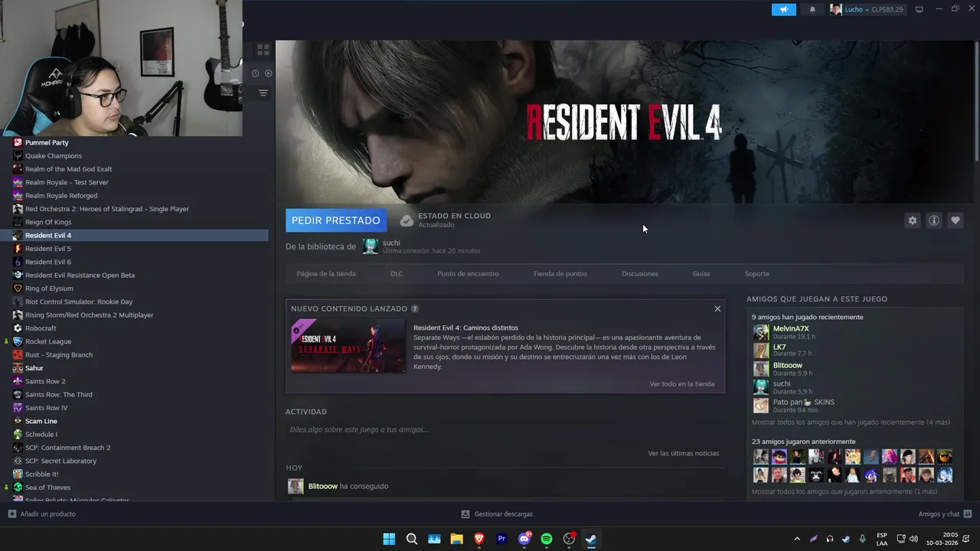The height and width of the screenshot is (551, 980).
Task: Click the game page vertical scrollbar
Action: (976, 99)
